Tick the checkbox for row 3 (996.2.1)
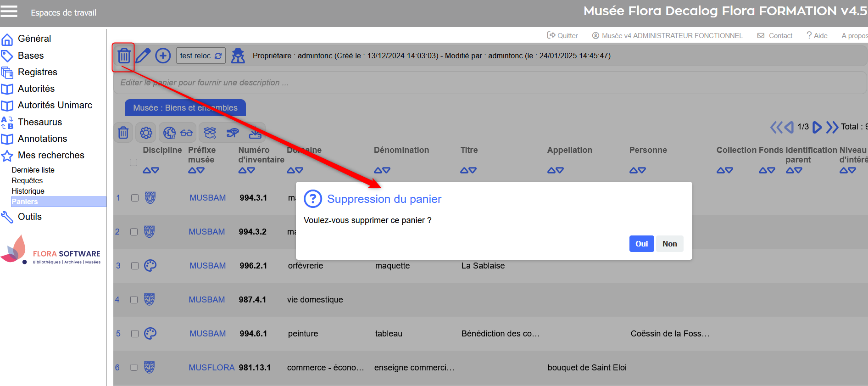The image size is (868, 386). click(135, 266)
